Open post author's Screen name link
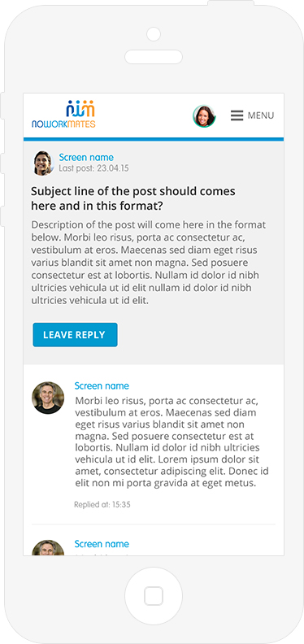 86,157
